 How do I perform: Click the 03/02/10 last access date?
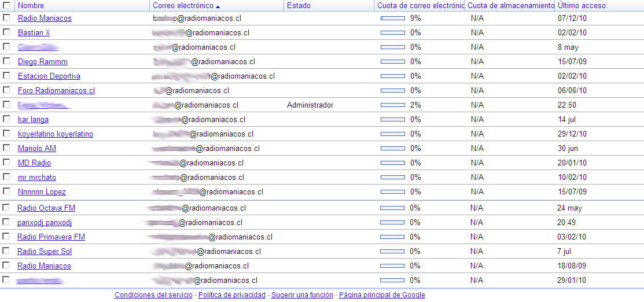pyautogui.click(x=571, y=237)
